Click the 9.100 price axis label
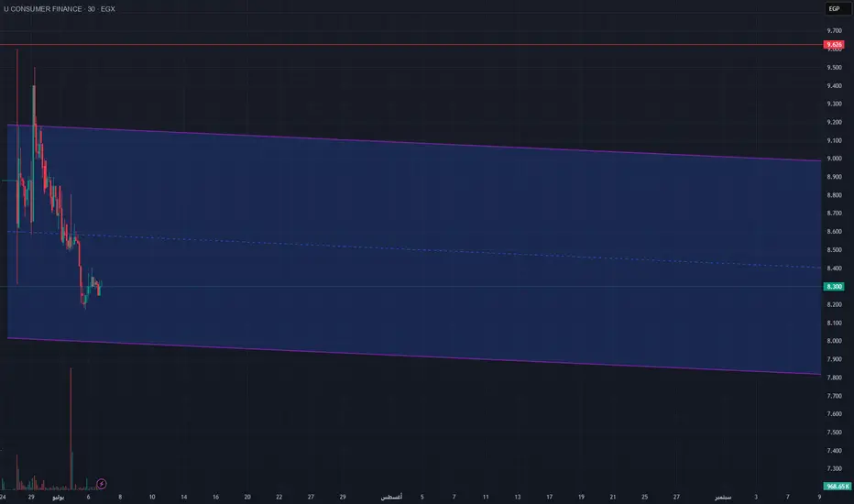 pyautogui.click(x=834, y=140)
